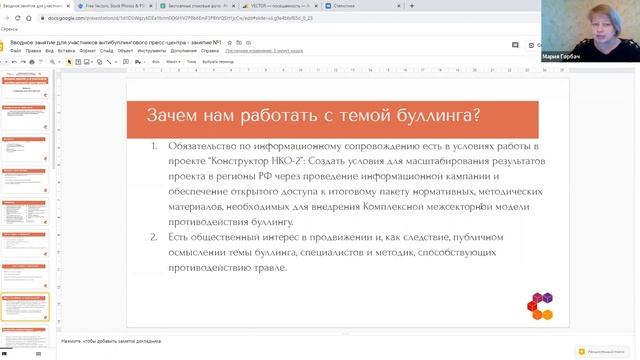This screenshot has height=360, width=640.
Task: Open a new browser tab
Action: [x=412, y=6]
